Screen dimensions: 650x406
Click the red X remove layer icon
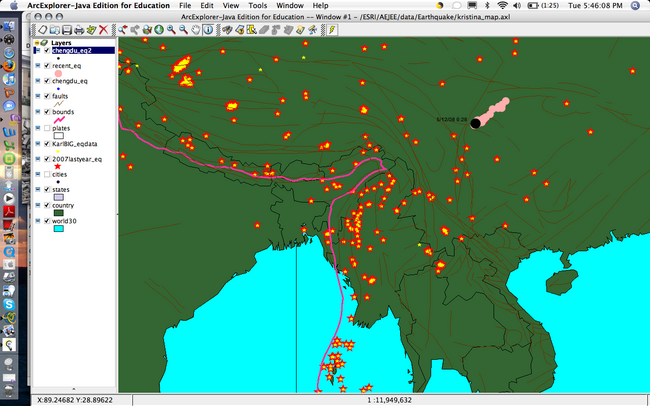pyautogui.click(x=103, y=30)
